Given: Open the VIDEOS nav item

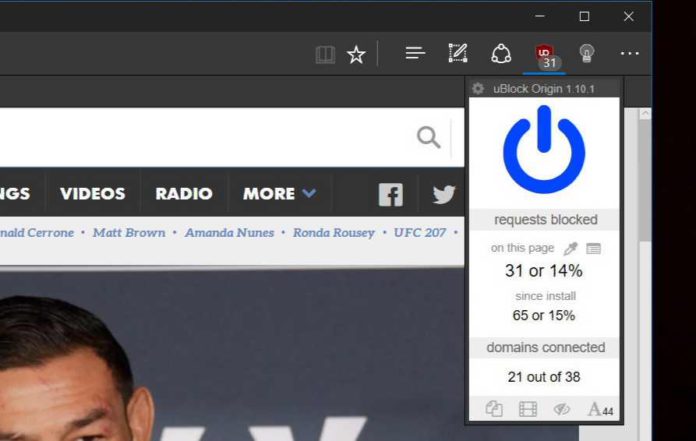Looking at the screenshot, I should click(93, 193).
